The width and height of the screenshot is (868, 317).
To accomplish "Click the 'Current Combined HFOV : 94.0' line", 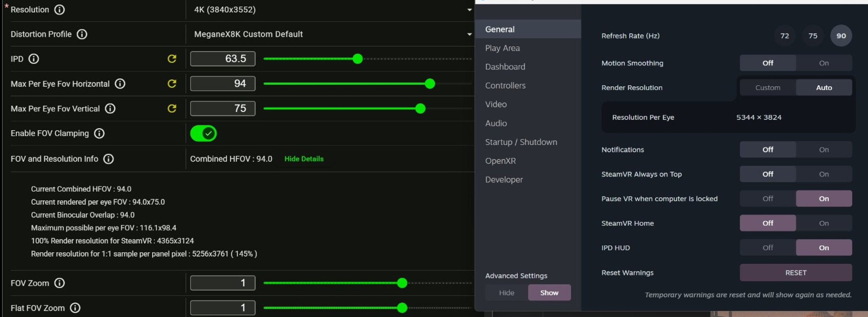I will pyautogui.click(x=81, y=189).
